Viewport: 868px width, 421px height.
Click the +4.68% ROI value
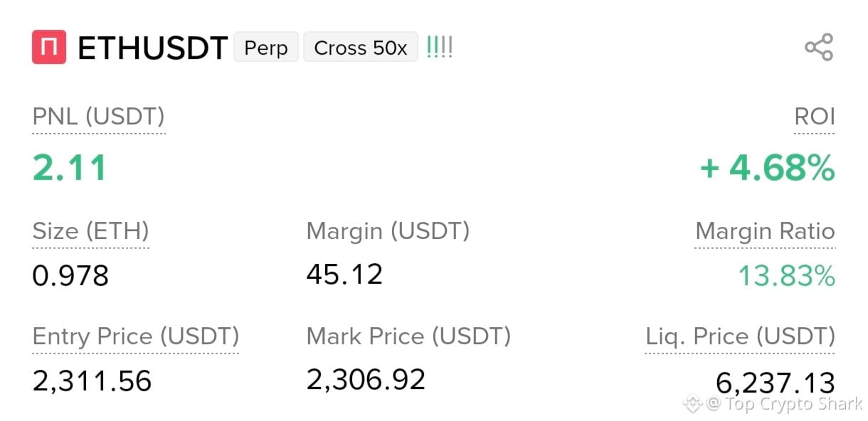pos(768,169)
